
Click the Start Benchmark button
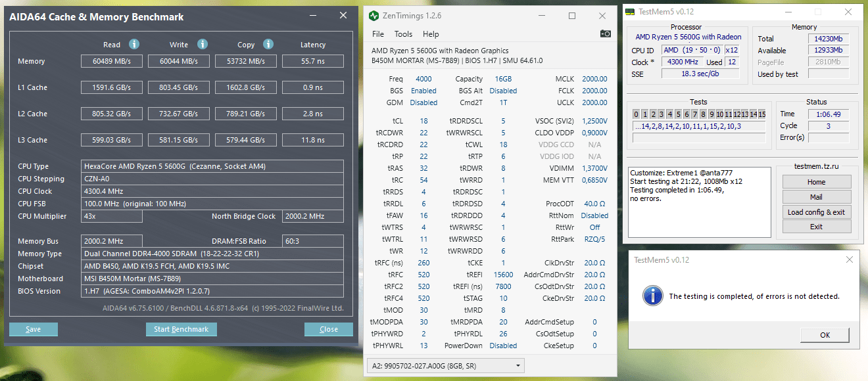[181, 329]
